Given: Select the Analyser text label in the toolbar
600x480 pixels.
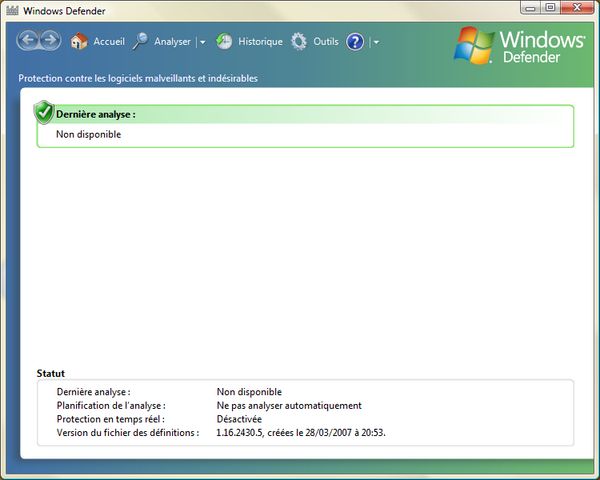Looking at the screenshot, I should 172,42.
